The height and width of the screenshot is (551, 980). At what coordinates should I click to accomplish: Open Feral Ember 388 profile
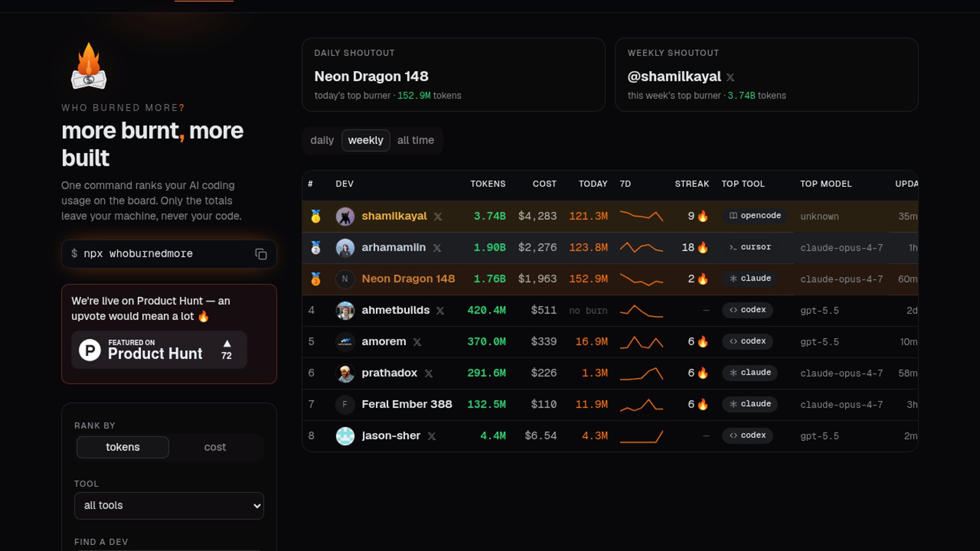[x=407, y=404]
